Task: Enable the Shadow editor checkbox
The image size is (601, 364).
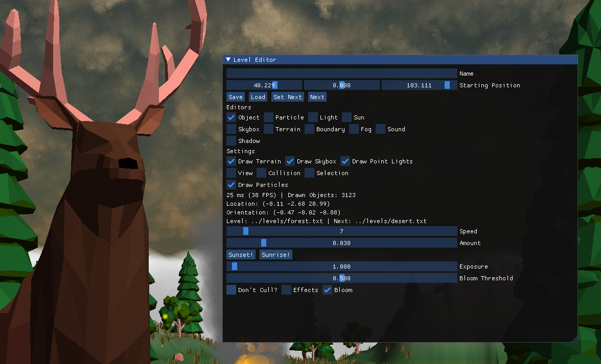Action: click(x=231, y=141)
